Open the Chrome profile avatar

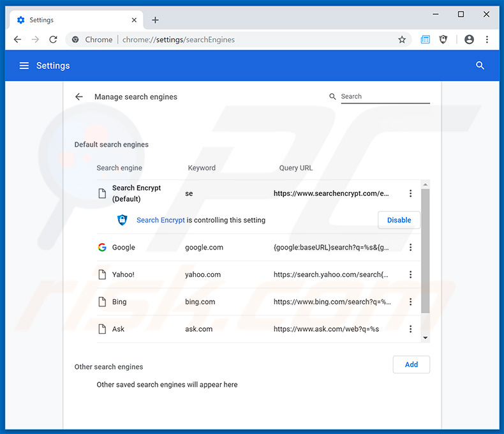click(470, 40)
